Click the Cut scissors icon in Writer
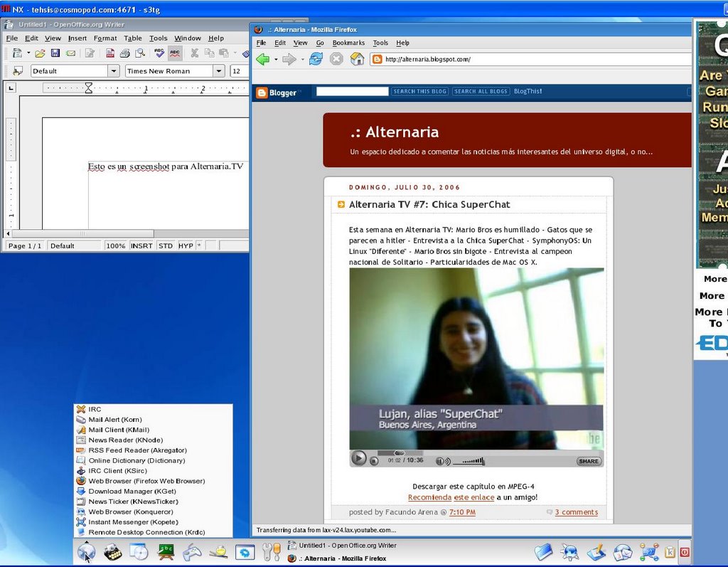Viewport: 728px width, 567px height. 195,53
